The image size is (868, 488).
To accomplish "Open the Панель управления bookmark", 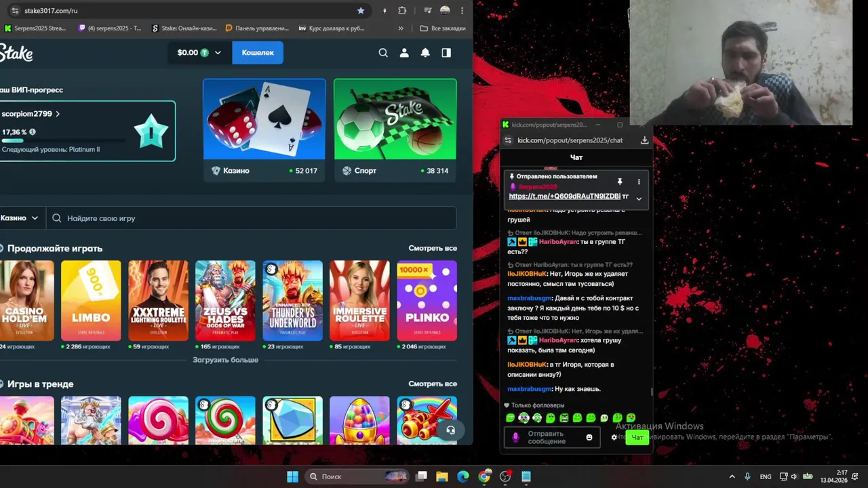I will [258, 28].
